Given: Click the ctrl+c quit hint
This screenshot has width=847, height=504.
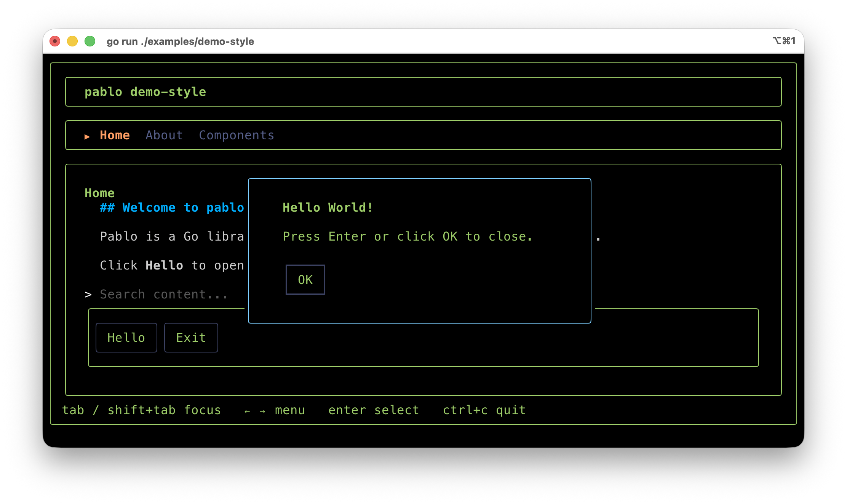Looking at the screenshot, I should coord(484,410).
